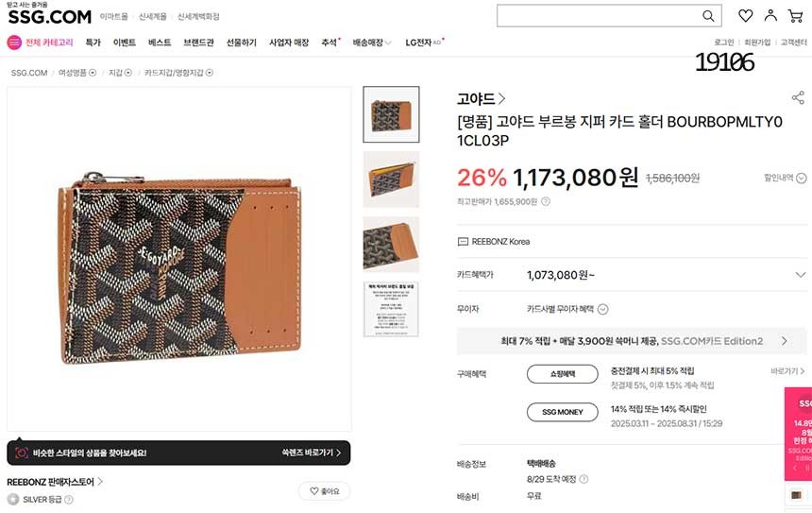Open the 브랜드관 menu item

coord(198,43)
